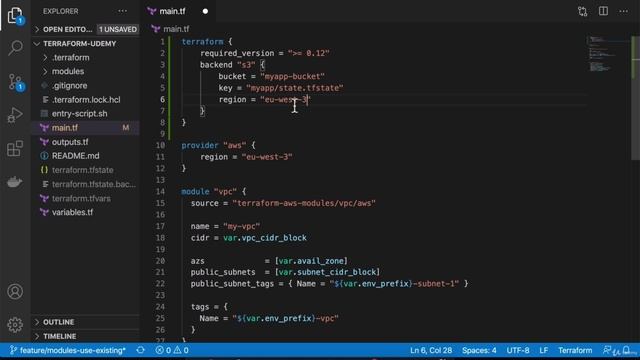Image resolution: width=640 pixels, height=360 pixels.
Task: Open .terraform.lock.hcl file
Action: [x=86, y=100]
